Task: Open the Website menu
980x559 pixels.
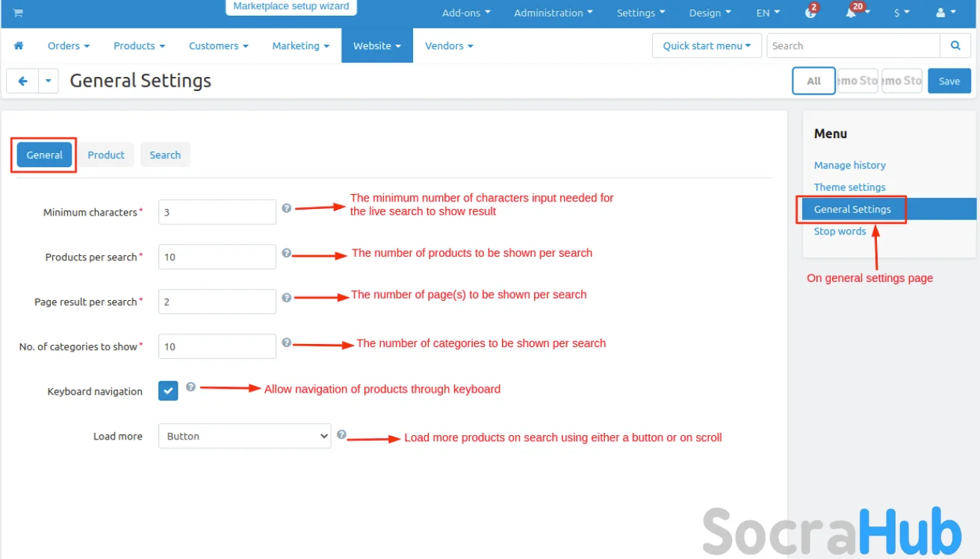Action: (x=376, y=46)
